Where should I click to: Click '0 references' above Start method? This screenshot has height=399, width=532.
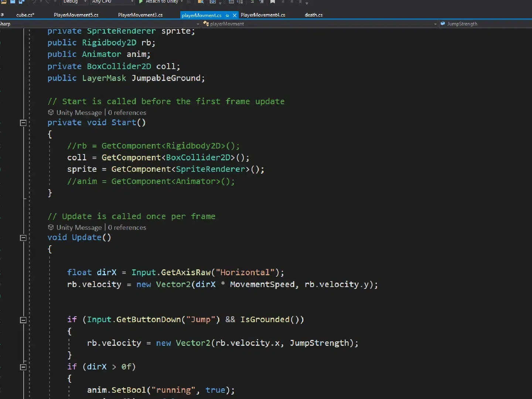pos(127,113)
